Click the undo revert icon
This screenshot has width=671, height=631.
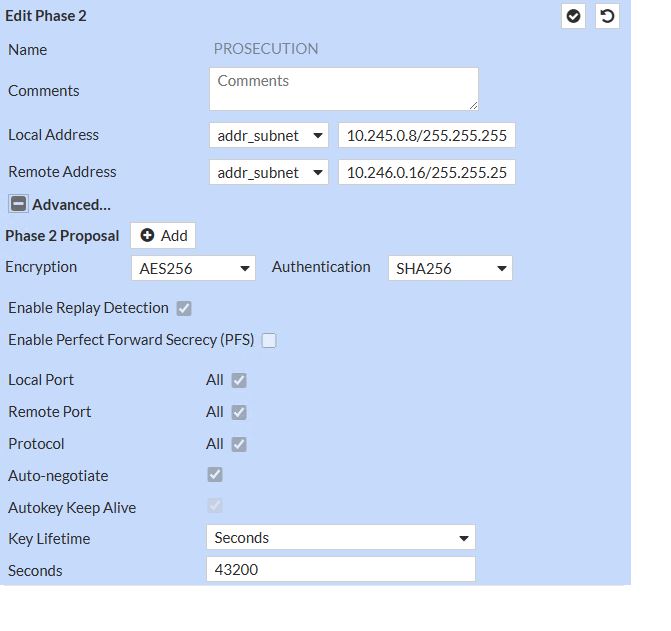coord(607,16)
